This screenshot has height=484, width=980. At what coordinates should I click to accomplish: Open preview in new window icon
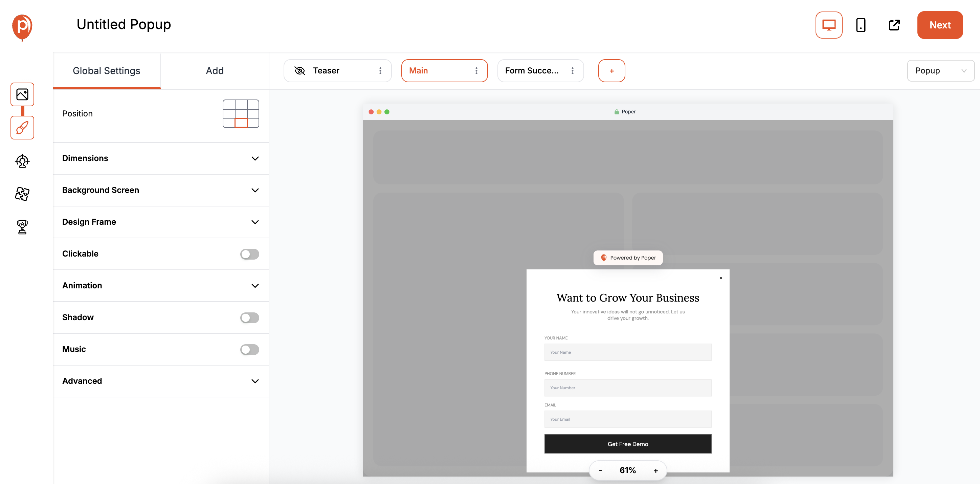click(x=894, y=25)
